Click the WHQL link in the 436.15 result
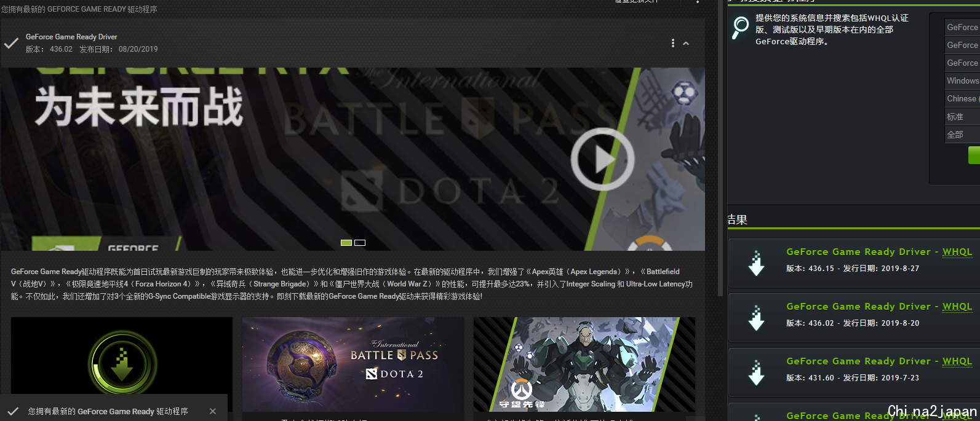This screenshot has width=980, height=421. (957, 252)
